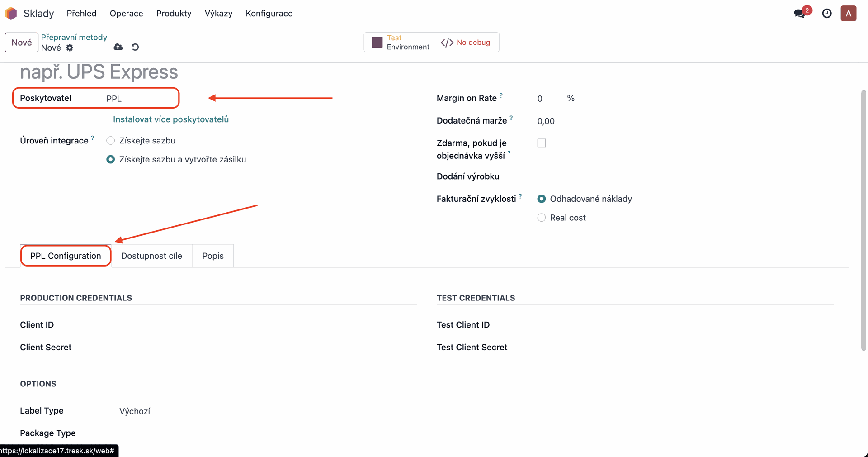This screenshot has width=868, height=457.
Task: Click the Margin on Rate value field
Action: (x=549, y=99)
